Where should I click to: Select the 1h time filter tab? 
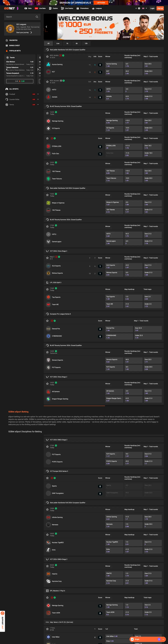[67, 44]
